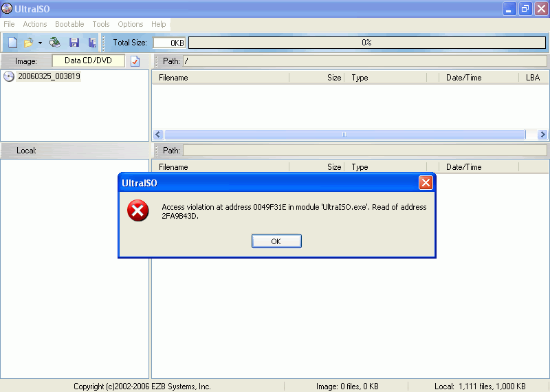This screenshot has width=550, height=392.
Task: Click the Data CD/DVD image type box
Action: (x=89, y=61)
